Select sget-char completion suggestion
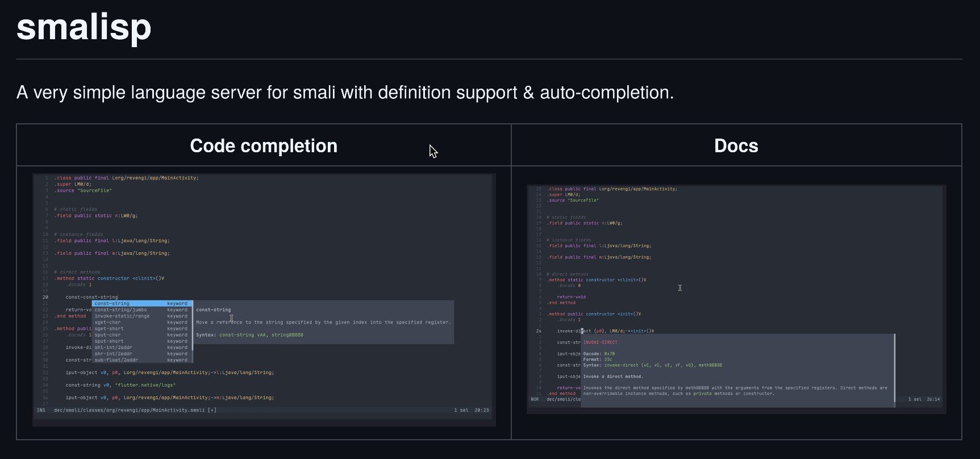This screenshot has height=459, width=980. pyautogui.click(x=107, y=322)
